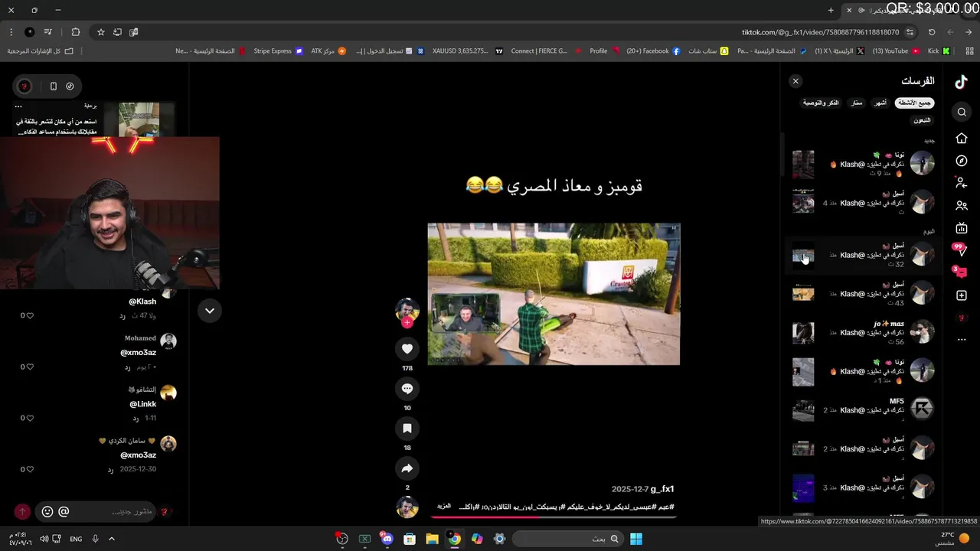Open video thumbnail of أسيل 43 notification
The width and height of the screenshot is (980, 551).
pyautogui.click(x=803, y=293)
